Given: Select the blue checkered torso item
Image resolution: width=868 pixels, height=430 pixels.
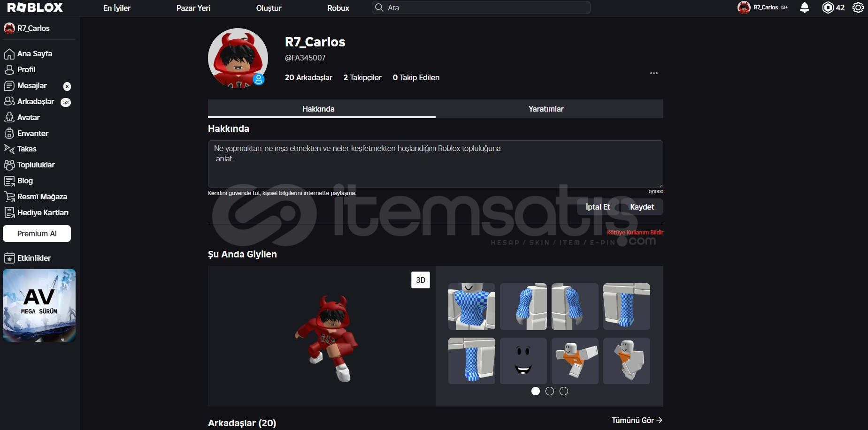Looking at the screenshot, I should point(472,307).
